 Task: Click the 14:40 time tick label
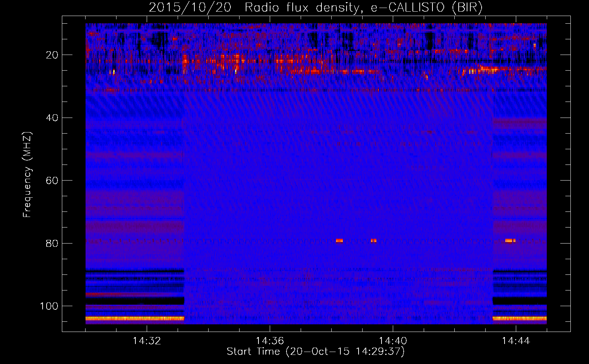click(x=393, y=341)
